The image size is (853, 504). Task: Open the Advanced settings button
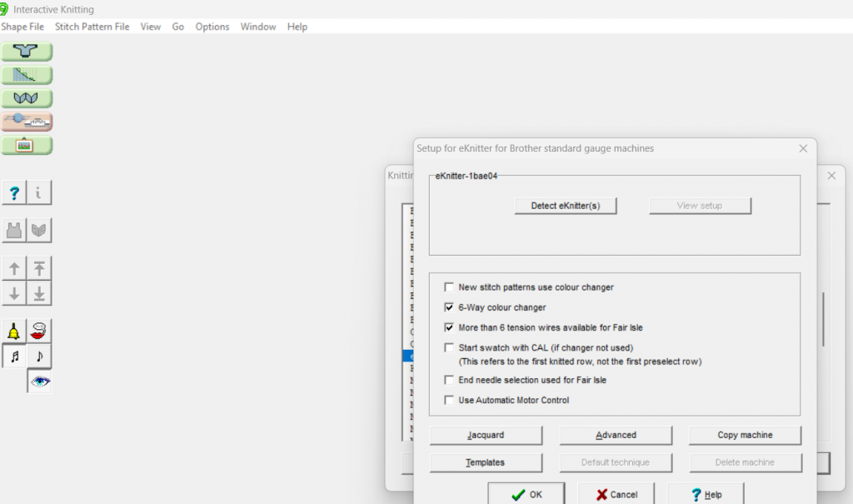(616, 435)
